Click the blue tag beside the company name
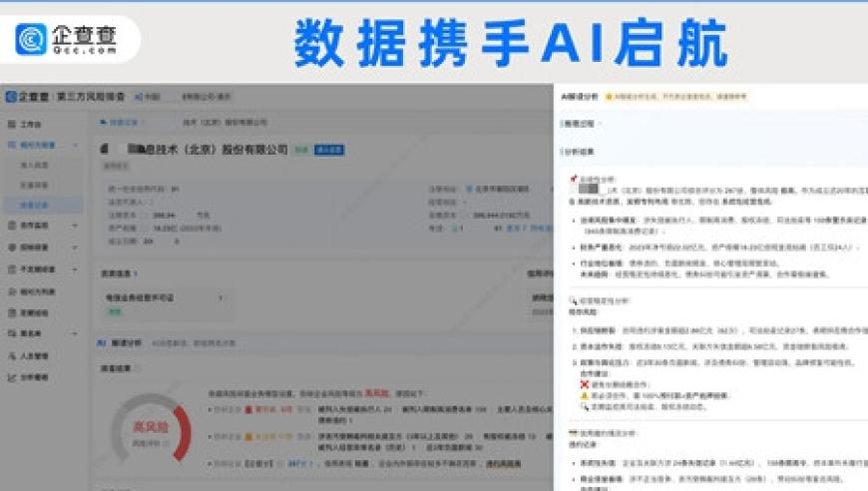 click(329, 150)
